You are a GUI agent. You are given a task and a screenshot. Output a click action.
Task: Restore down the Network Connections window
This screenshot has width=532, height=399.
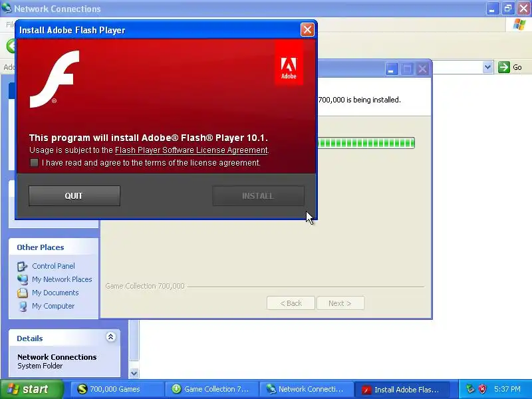click(508, 9)
